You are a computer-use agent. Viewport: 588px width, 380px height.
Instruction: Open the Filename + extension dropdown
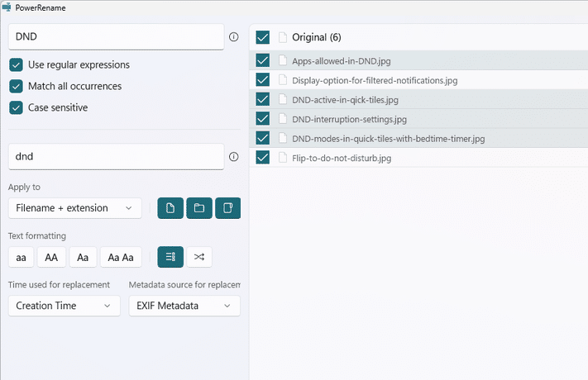click(x=75, y=208)
